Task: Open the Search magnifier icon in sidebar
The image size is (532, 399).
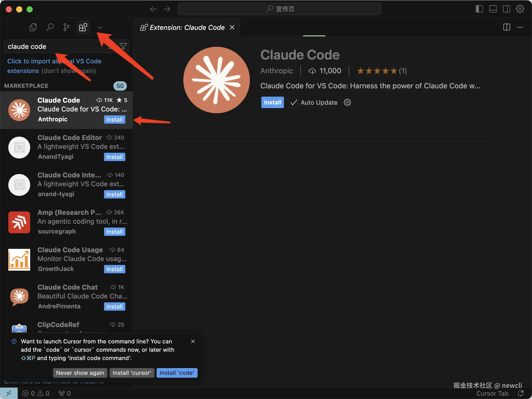Action: [x=50, y=27]
